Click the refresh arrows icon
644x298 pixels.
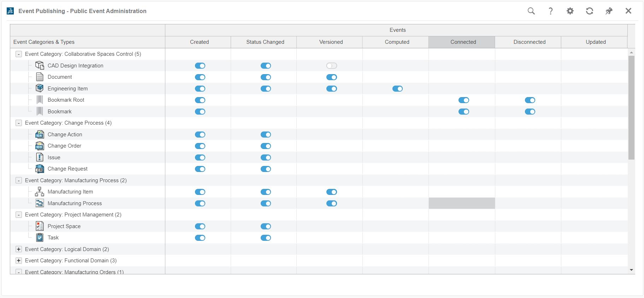[x=589, y=11]
